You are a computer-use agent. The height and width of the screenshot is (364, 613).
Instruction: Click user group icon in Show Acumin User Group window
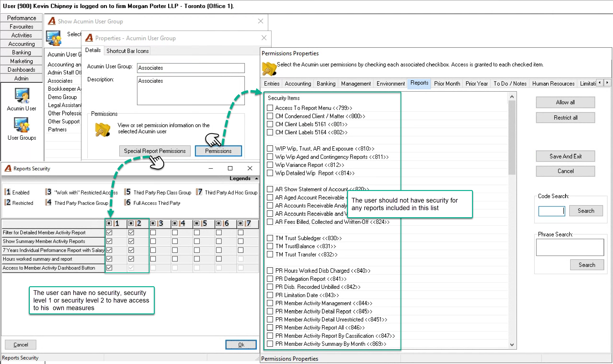coord(53,38)
